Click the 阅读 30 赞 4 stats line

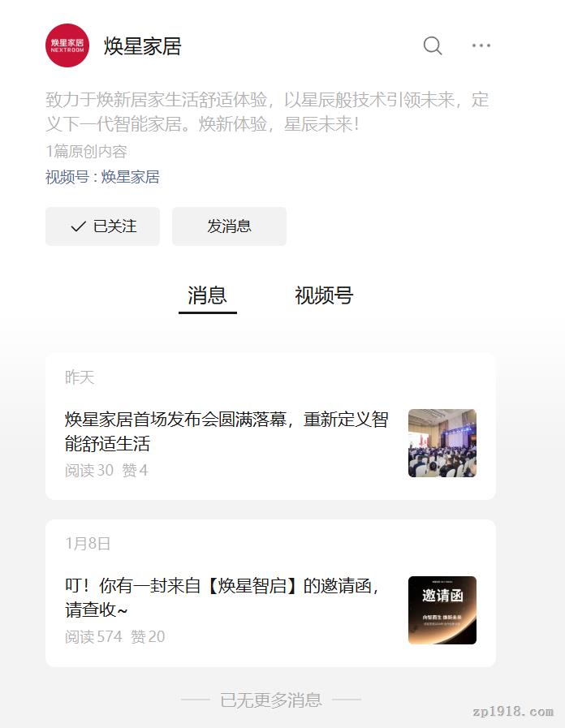click(106, 471)
